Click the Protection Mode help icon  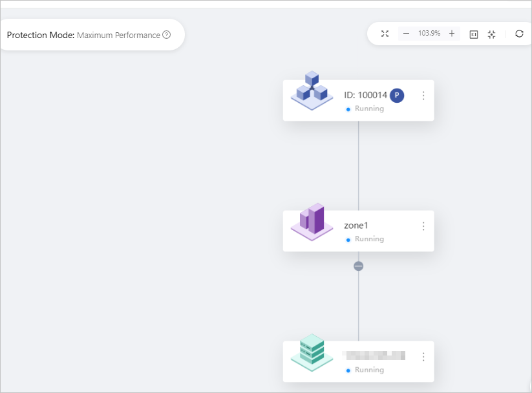[x=167, y=35]
